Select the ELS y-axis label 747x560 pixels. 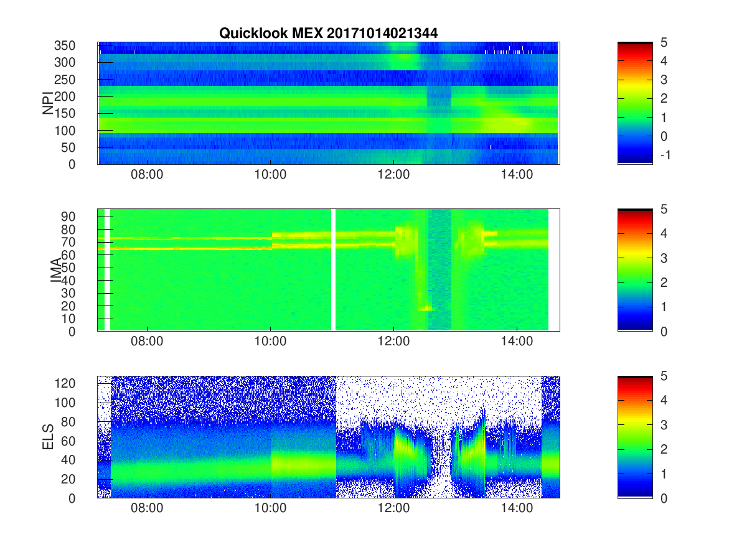(48, 437)
